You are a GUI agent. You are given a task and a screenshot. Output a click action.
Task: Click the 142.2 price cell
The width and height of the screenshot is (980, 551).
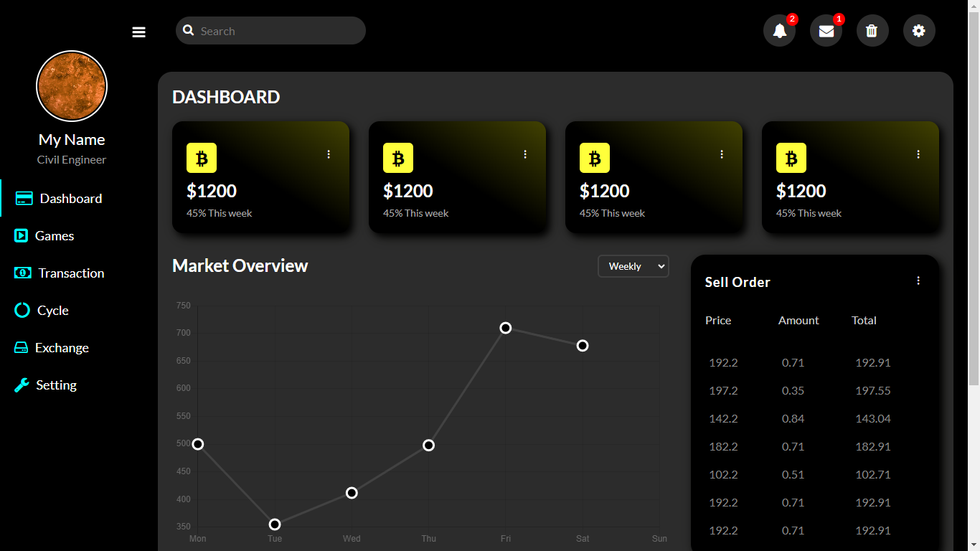723,419
